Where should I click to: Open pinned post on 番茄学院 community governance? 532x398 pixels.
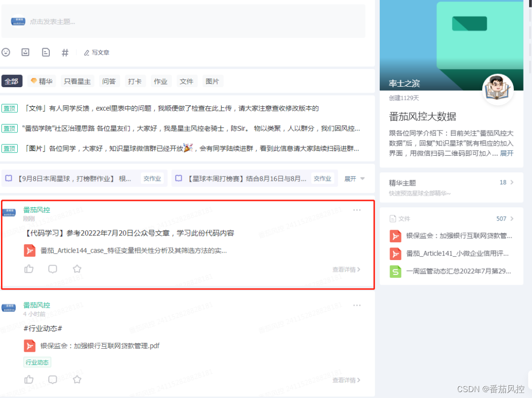pyautogui.click(x=191, y=128)
